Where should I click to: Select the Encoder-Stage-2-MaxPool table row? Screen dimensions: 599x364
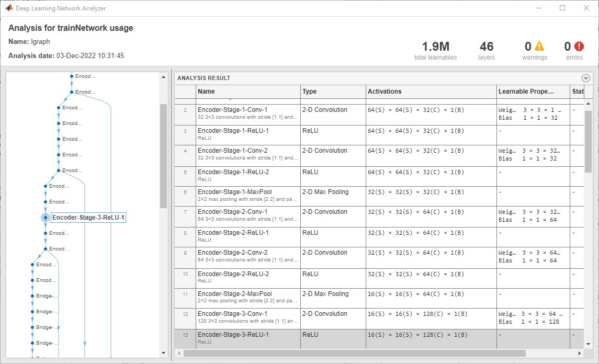pyautogui.click(x=248, y=297)
